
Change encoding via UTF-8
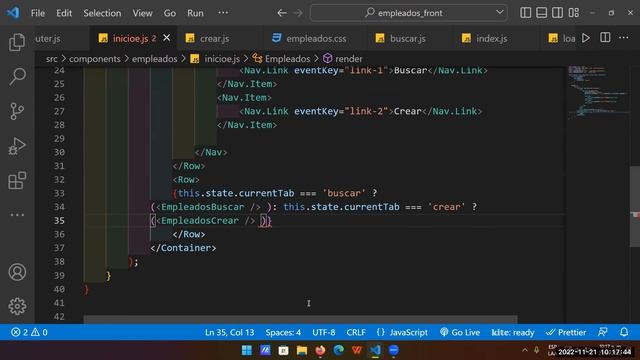324,332
